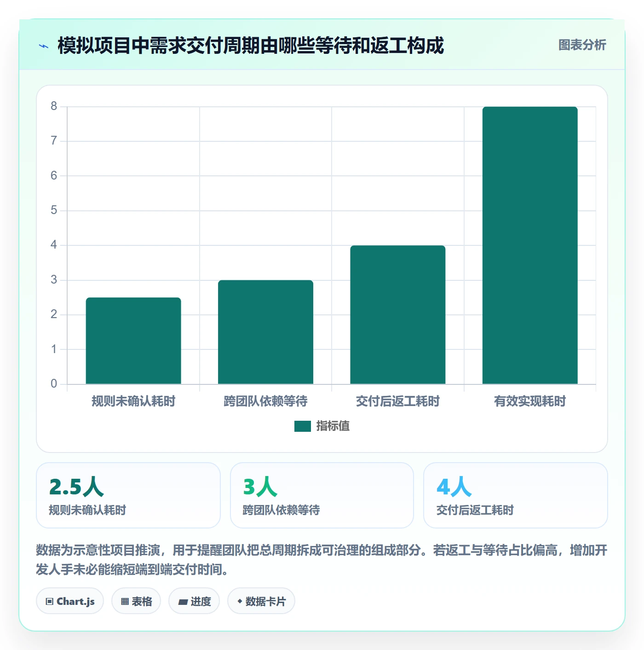Click the 2.5人 value text
The width and height of the screenshot is (644, 650).
(x=76, y=487)
